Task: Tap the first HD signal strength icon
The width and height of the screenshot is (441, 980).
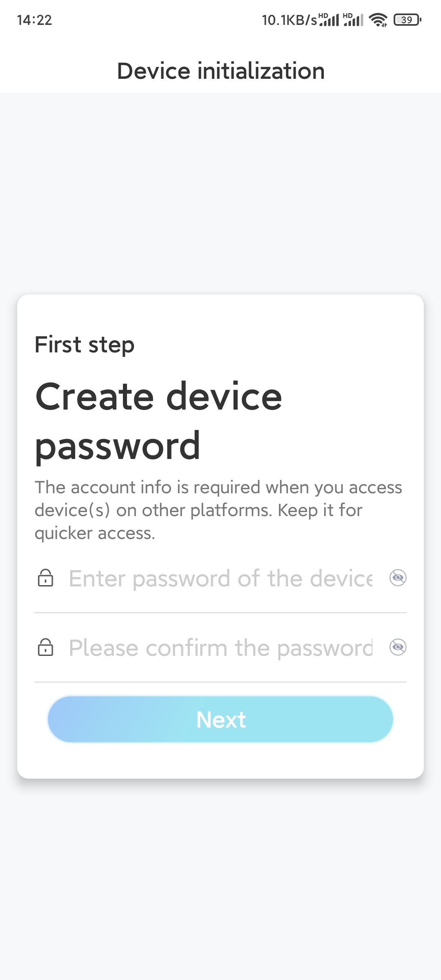Action: pyautogui.click(x=329, y=20)
